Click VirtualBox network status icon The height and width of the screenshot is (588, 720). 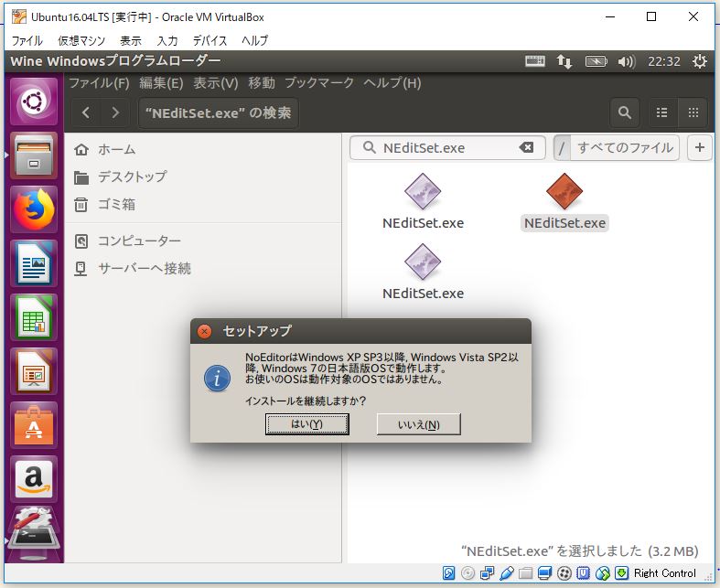(487, 573)
